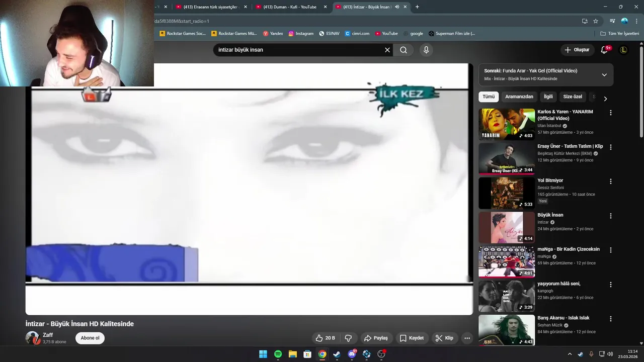Open the cimri.com bookmark
Image resolution: width=644 pixels, height=362 pixels.
click(x=357, y=34)
